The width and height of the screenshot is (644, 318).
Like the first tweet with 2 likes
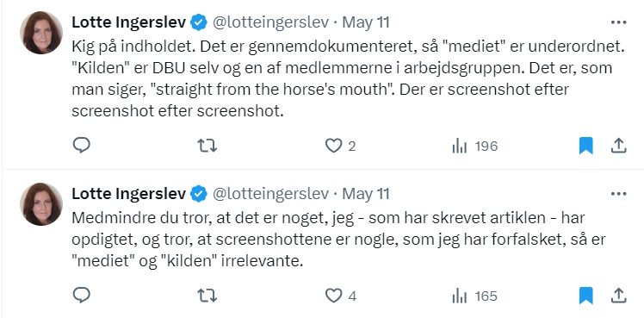pyautogui.click(x=340, y=146)
